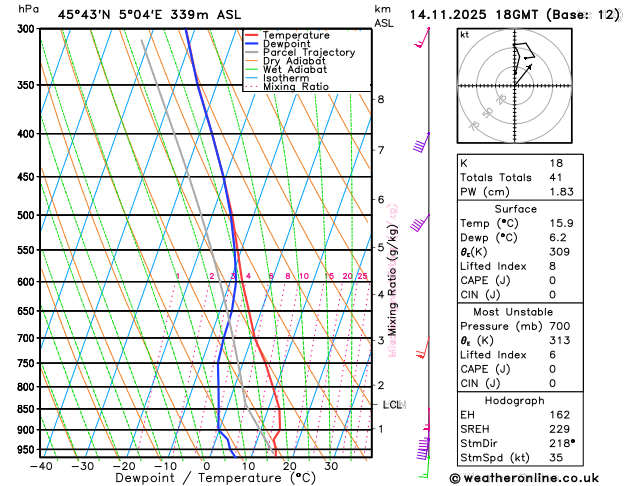The image size is (629, 486).
Task: Click the SREH value 229
Action: point(560,429)
